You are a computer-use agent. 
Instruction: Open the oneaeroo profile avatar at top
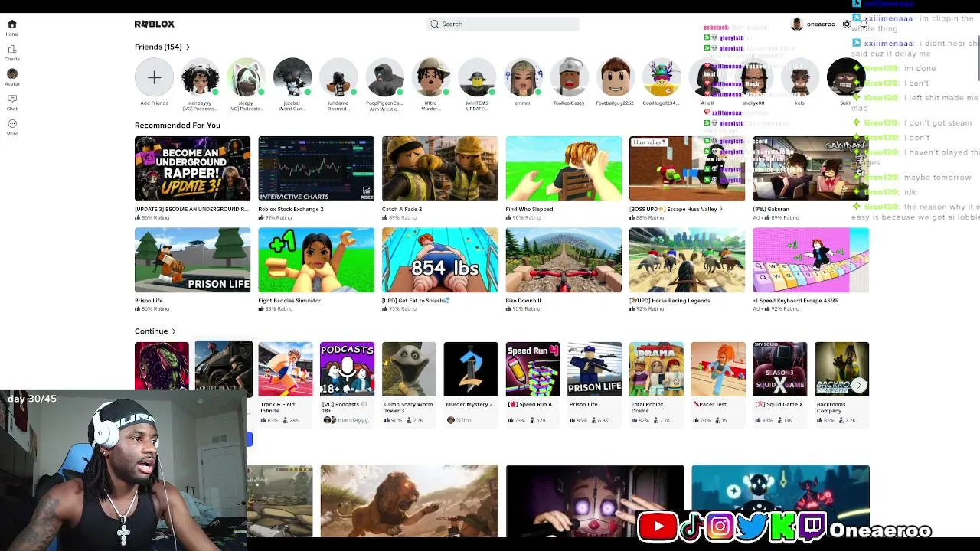[796, 24]
